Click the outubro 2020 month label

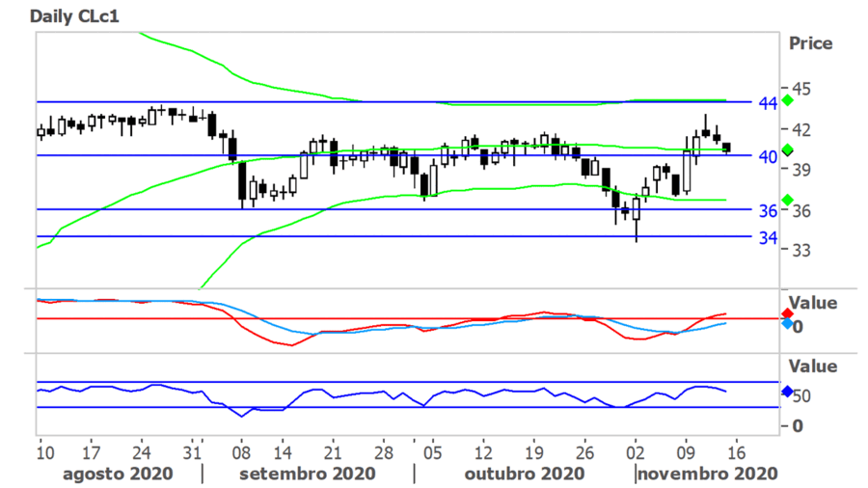click(x=525, y=474)
